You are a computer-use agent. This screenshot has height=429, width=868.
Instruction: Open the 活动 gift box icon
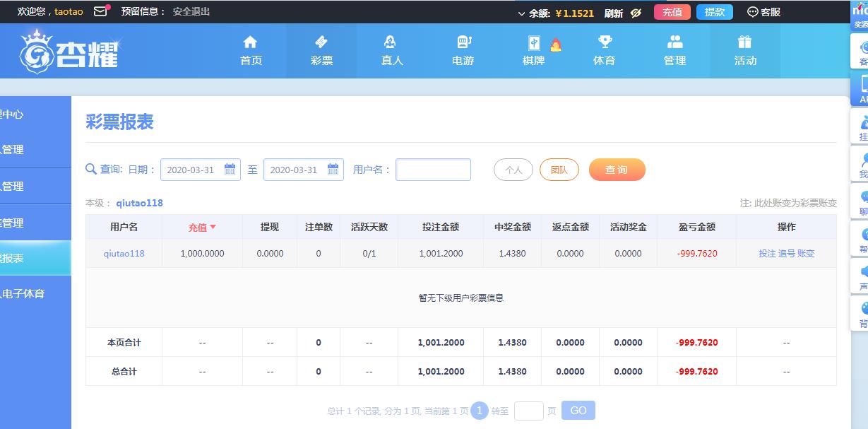pos(744,42)
